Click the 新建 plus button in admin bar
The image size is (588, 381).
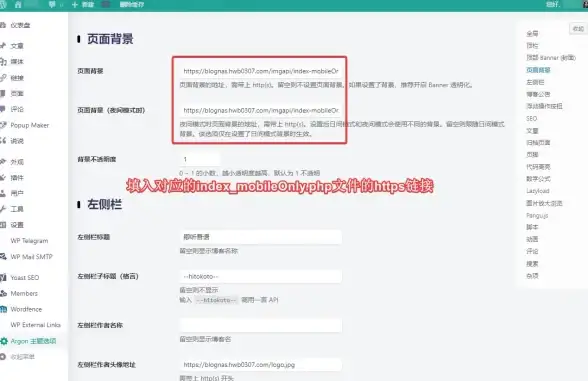(82, 4)
